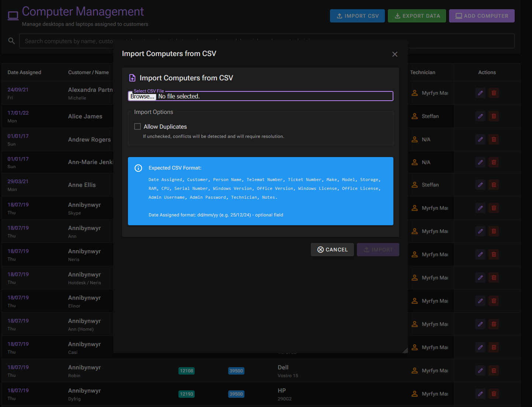
Task: Edit the Alexandra Partners record with pencil icon
Action: 480,93
